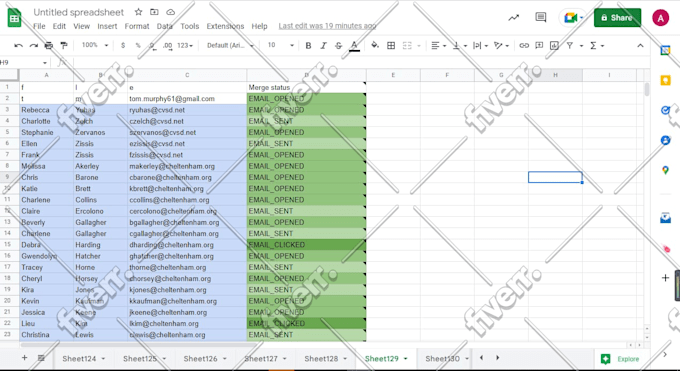Star the Untitled spreadsheet

point(138,12)
